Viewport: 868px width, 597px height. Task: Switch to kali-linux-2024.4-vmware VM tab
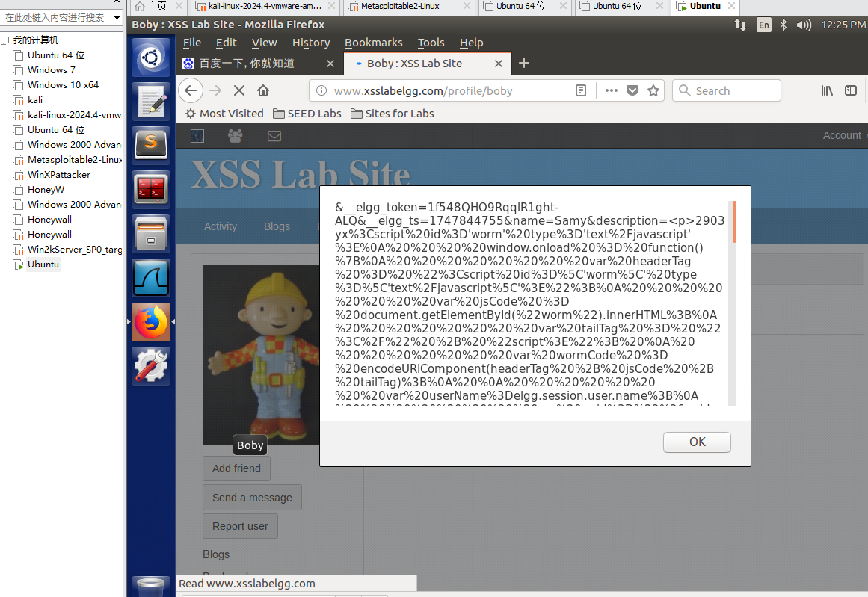(265, 6)
